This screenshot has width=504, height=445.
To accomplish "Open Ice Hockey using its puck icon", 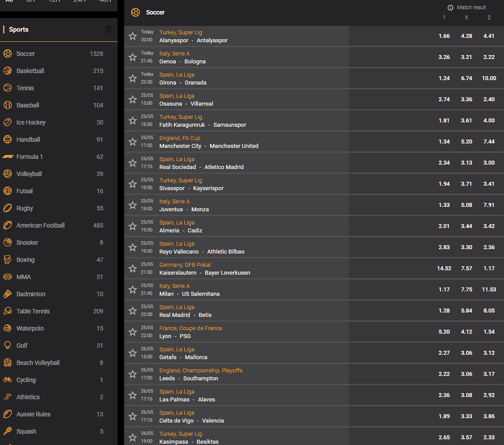I will coord(7,122).
